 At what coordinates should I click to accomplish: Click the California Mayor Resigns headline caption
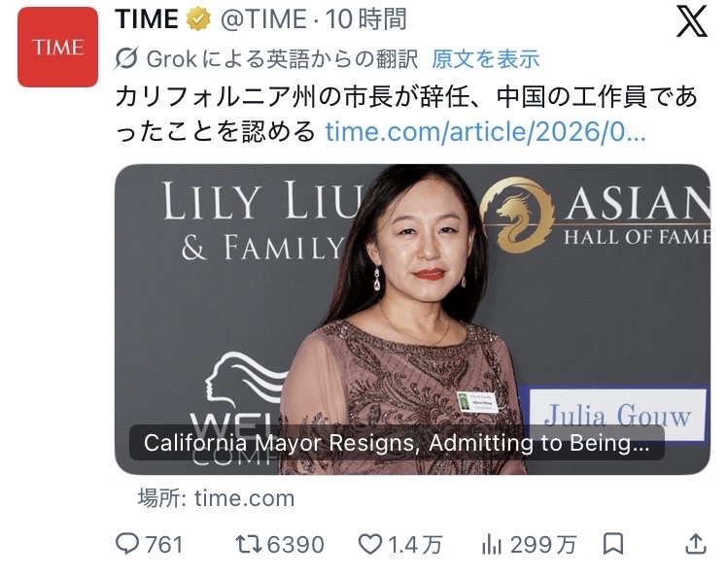[397, 443]
